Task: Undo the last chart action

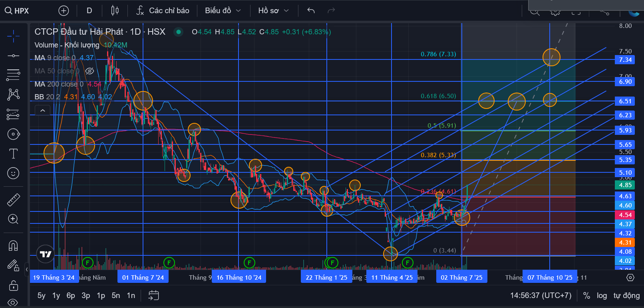Action: [311, 11]
